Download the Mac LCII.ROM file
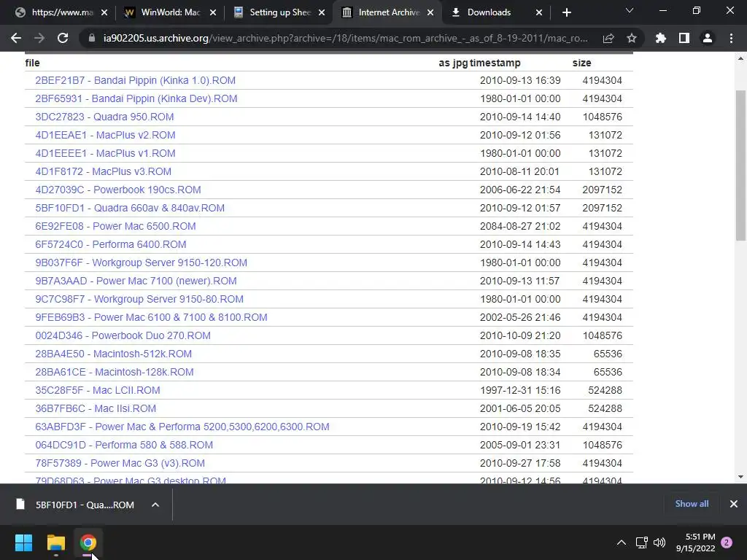Screen dimensions: 747x560 pos(98,391)
